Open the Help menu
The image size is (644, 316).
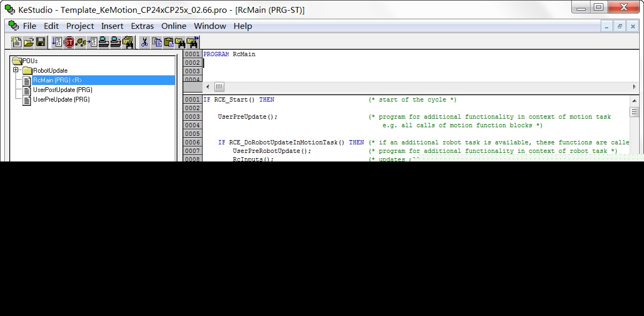coord(243,26)
